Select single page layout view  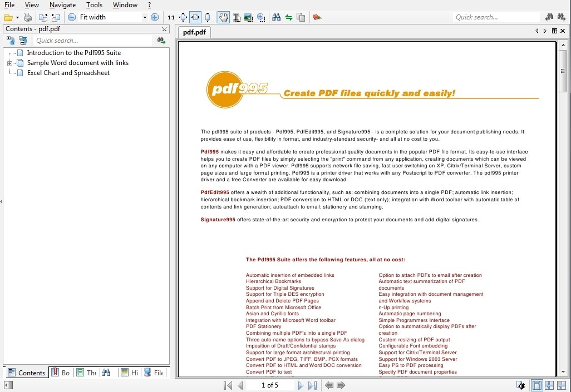536,385
